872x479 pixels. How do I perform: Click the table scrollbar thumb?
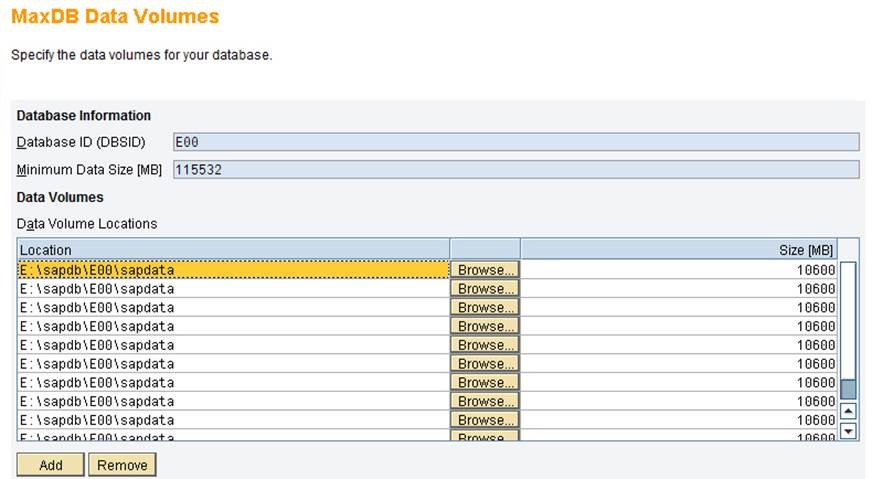click(x=848, y=389)
